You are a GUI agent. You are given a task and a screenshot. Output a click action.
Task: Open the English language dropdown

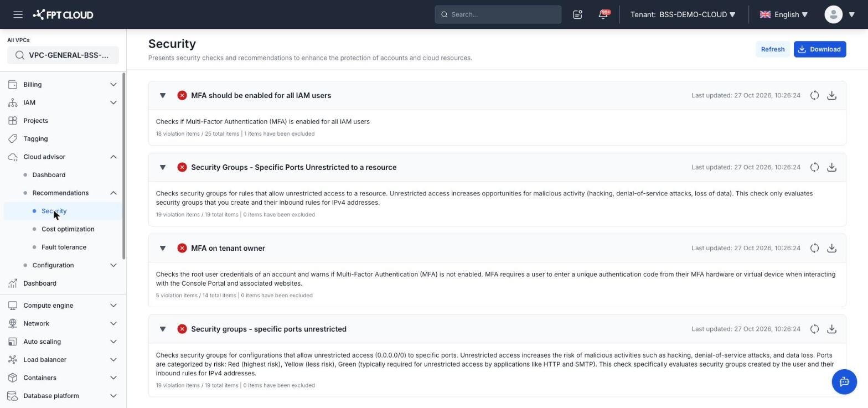point(784,14)
